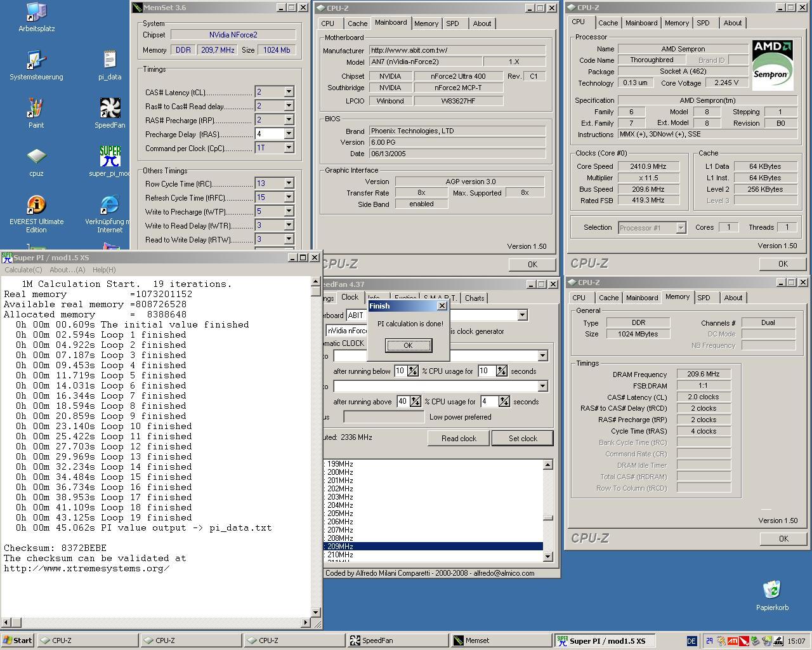This screenshot has height=650, width=812.
Task: Open the SPD tab in the Motherboard CPU-Z window
Action: (x=452, y=23)
